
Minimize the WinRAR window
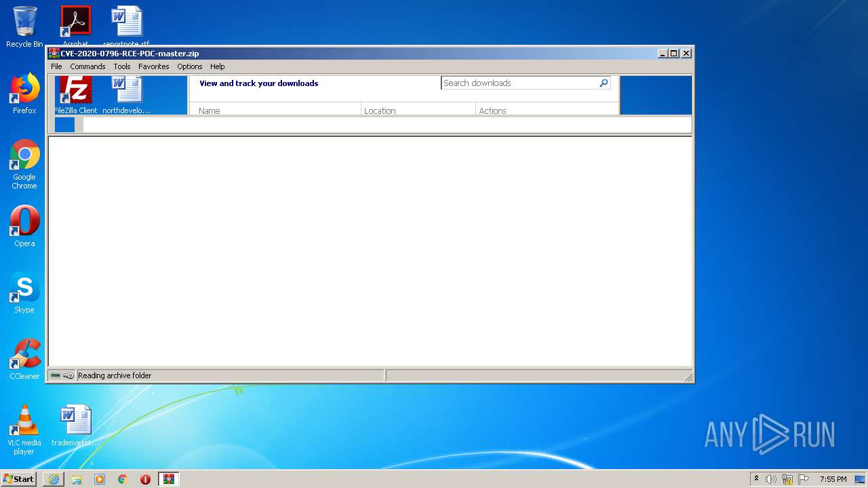(662, 54)
